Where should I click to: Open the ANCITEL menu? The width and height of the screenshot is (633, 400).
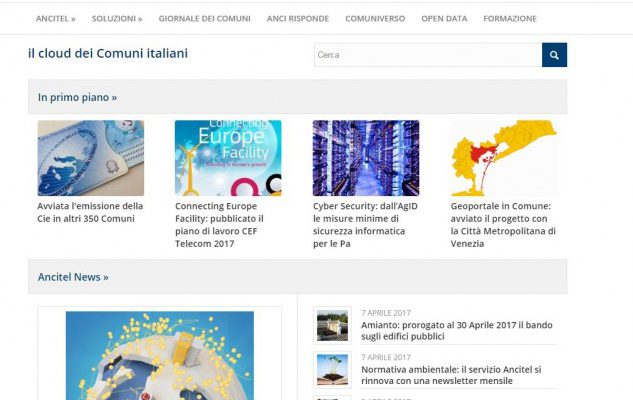coord(55,19)
